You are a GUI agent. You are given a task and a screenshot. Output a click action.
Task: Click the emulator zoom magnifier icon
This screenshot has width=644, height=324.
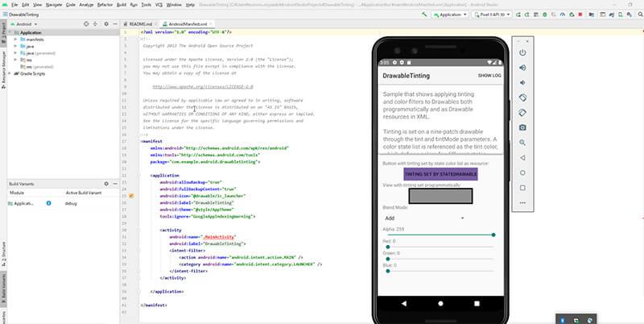pyautogui.click(x=522, y=143)
